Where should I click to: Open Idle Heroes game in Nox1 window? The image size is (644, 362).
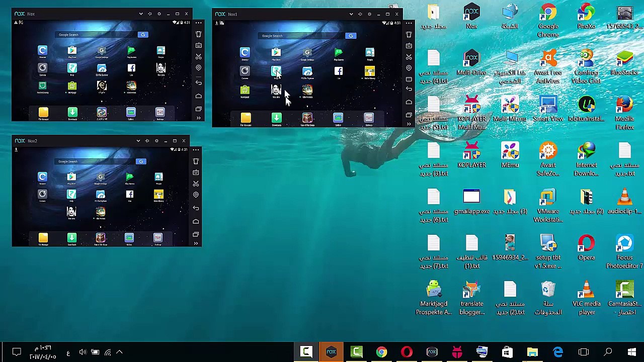[x=307, y=90]
